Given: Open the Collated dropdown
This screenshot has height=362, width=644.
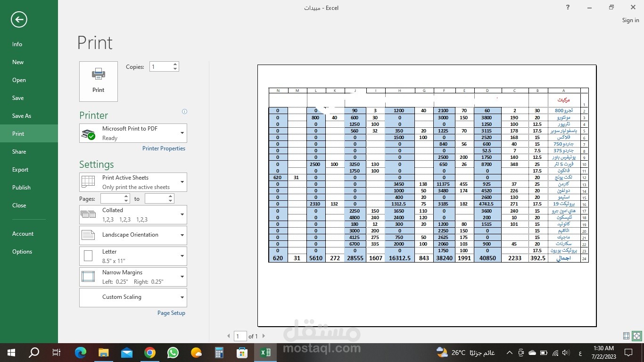Looking at the screenshot, I should (x=133, y=214).
